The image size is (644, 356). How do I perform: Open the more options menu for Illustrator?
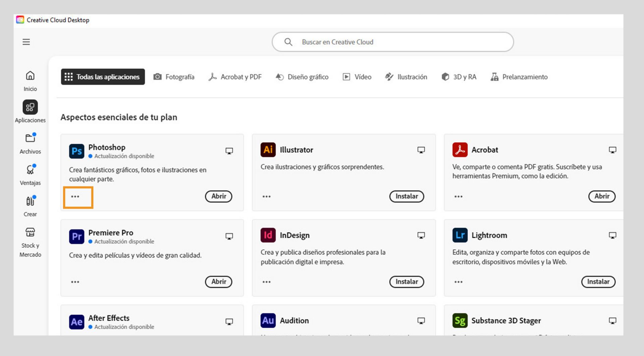coord(267,197)
